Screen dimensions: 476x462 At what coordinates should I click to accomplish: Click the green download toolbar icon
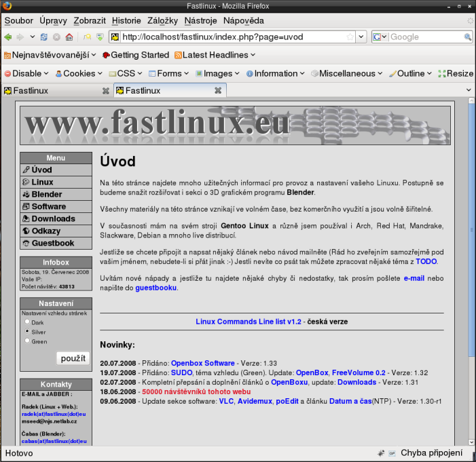(100, 37)
